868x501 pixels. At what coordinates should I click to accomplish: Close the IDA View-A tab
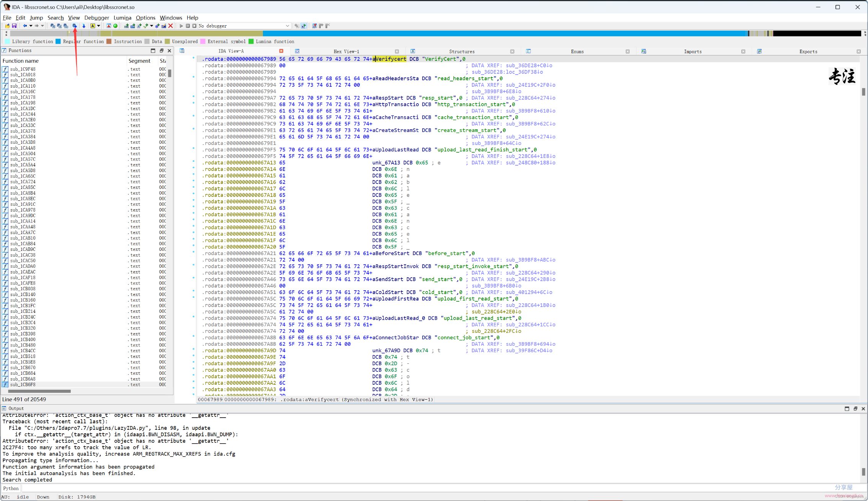(x=281, y=51)
